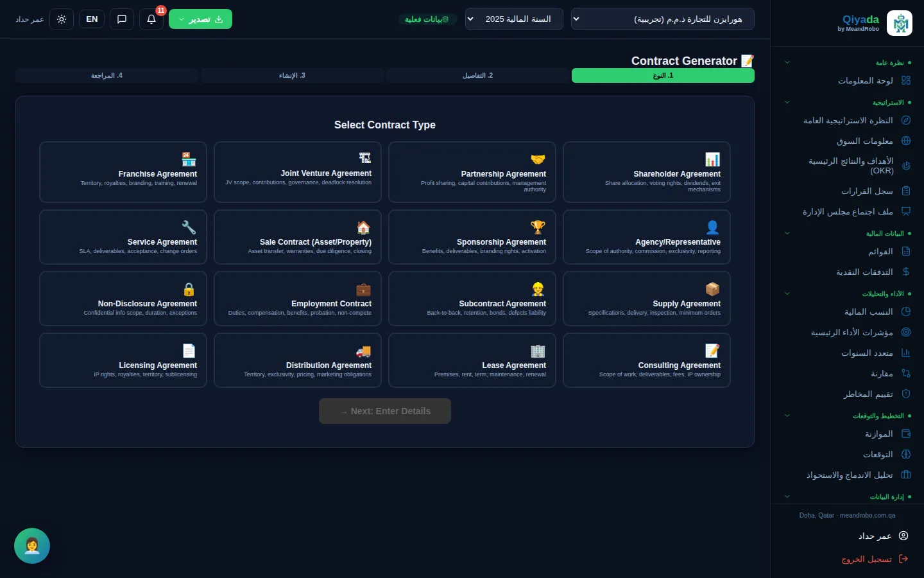The height and width of the screenshot is (578, 924).
Task: Click the compass icon for النظرة الاستراتيجية العامة
Action: pos(906,120)
